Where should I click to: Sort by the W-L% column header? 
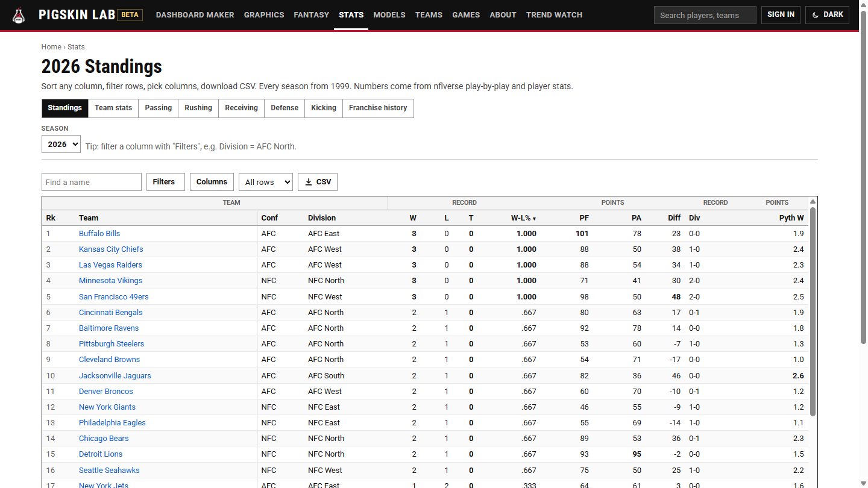523,218
